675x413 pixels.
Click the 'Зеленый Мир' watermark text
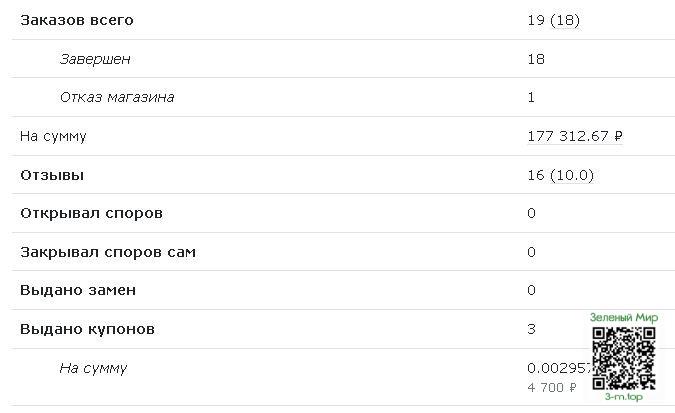623,318
